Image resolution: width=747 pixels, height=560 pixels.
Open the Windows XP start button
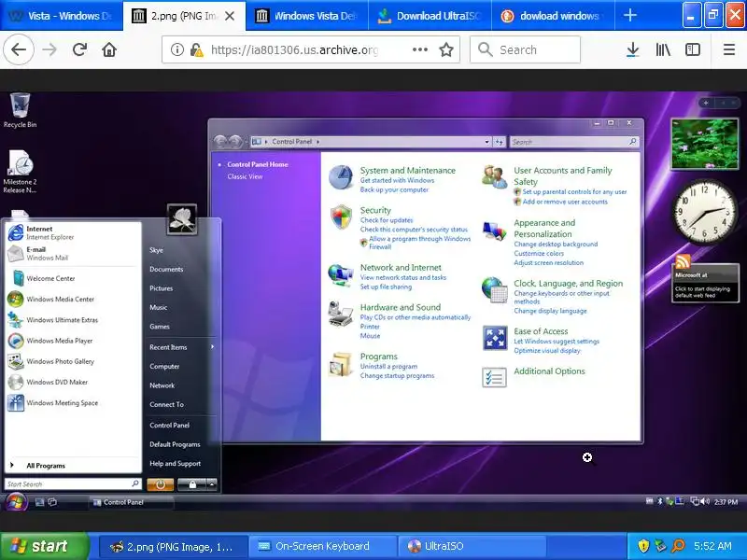tap(45, 546)
